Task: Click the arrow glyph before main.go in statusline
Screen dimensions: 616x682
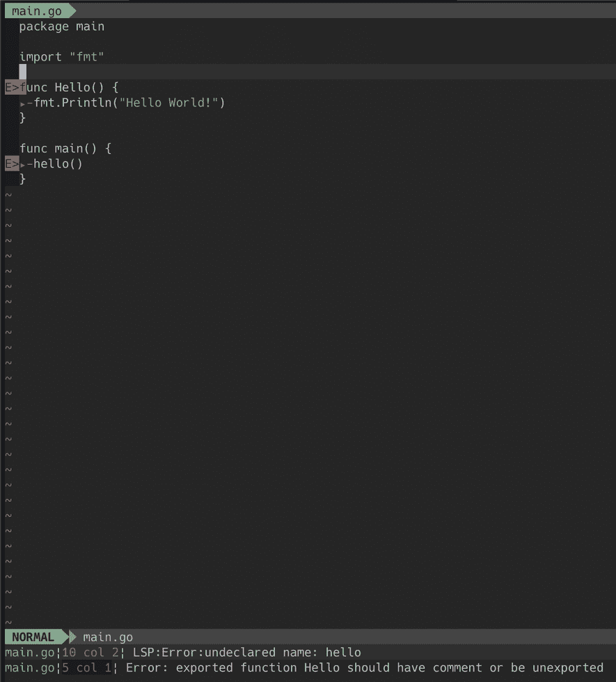Action: (x=73, y=636)
